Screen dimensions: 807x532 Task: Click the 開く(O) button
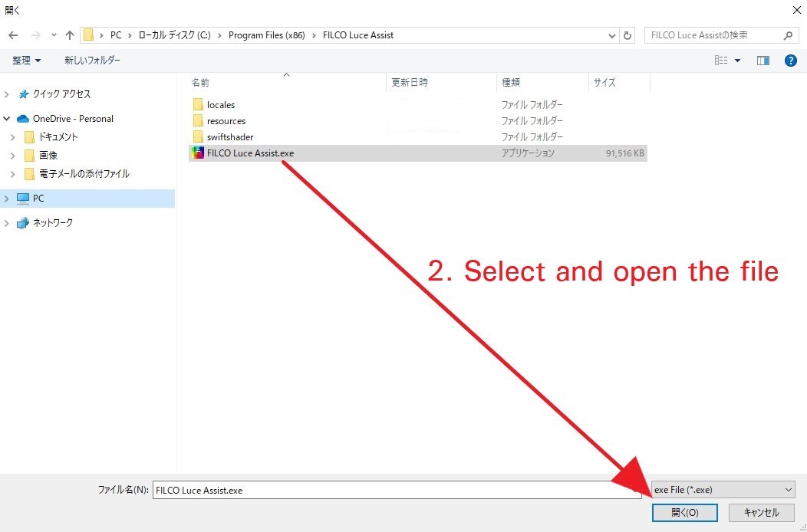(x=685, y=512)
